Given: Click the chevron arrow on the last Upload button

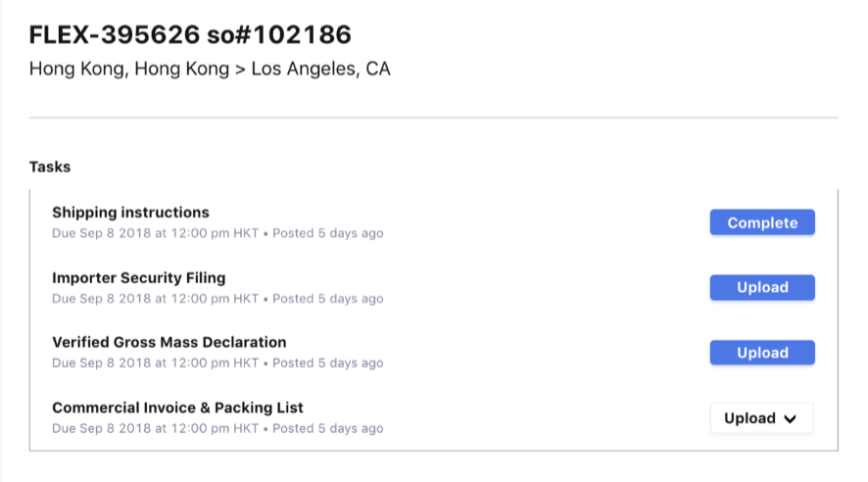Looking at the screenshot, I should point(792,419).
